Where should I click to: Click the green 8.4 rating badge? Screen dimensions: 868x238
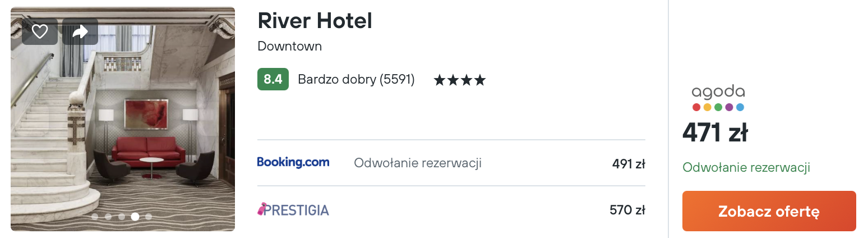coord(273,80)
